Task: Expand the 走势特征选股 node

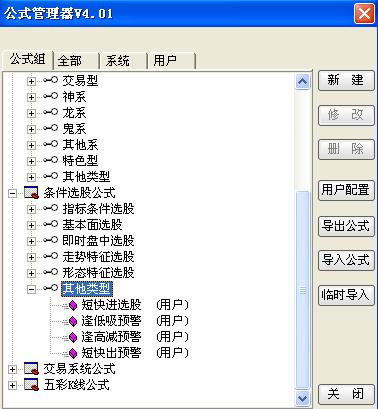Action: (x=31, y=257)
